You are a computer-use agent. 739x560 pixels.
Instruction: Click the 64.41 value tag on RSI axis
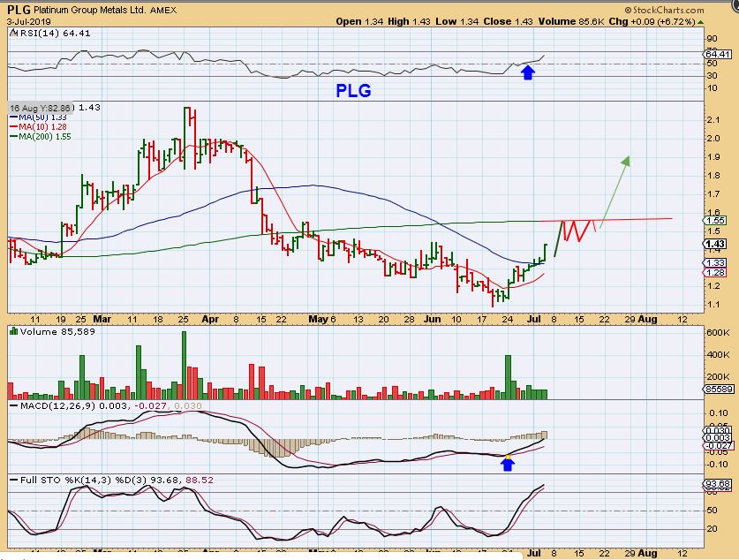pos(717,54)
